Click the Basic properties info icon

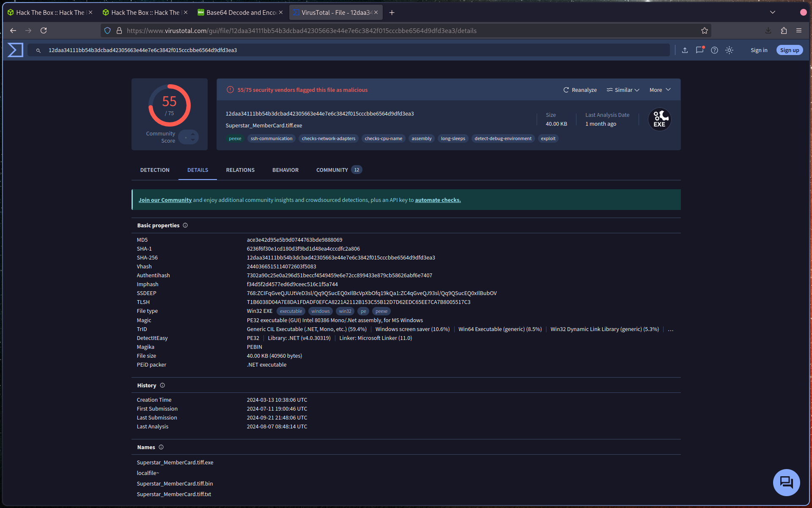[x=185, y=225]
